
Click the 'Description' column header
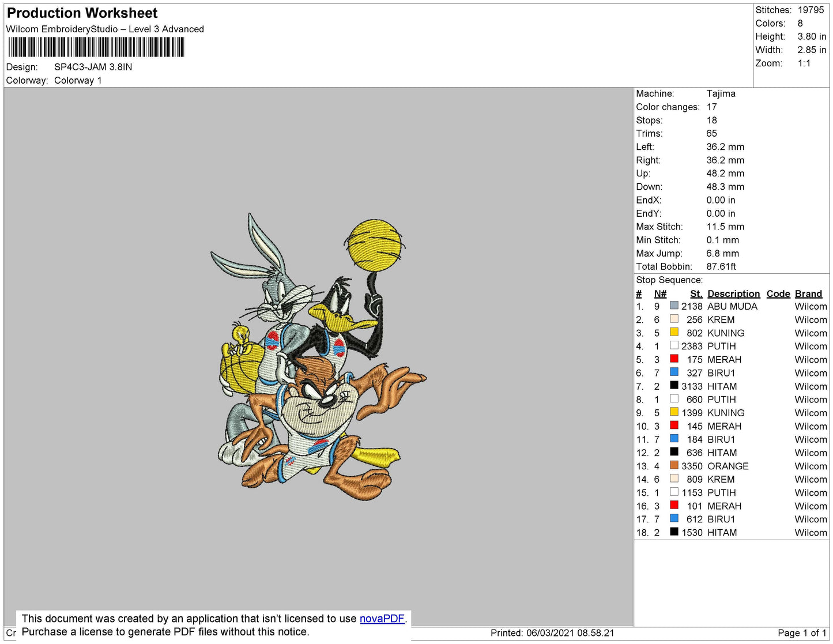[x=734, y=294]
